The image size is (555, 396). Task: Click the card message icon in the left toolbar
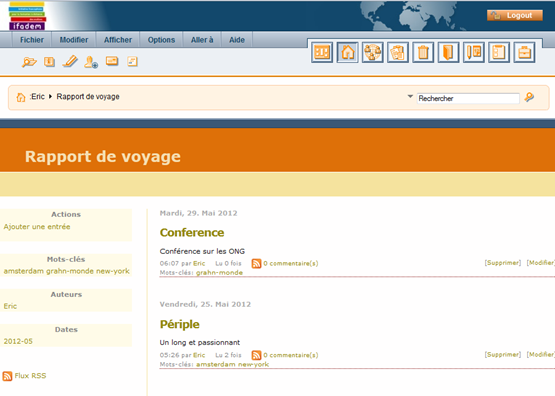click(112, 61)
